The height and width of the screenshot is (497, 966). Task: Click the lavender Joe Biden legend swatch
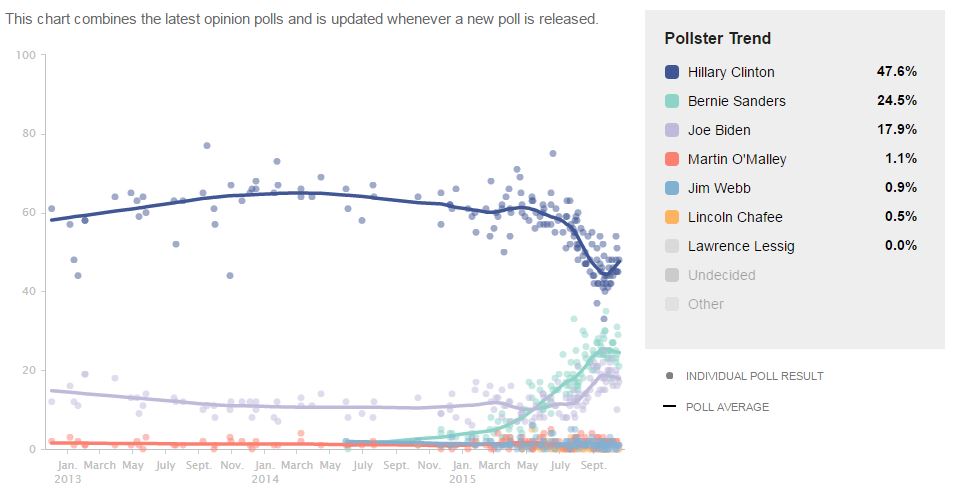(672, 130)
